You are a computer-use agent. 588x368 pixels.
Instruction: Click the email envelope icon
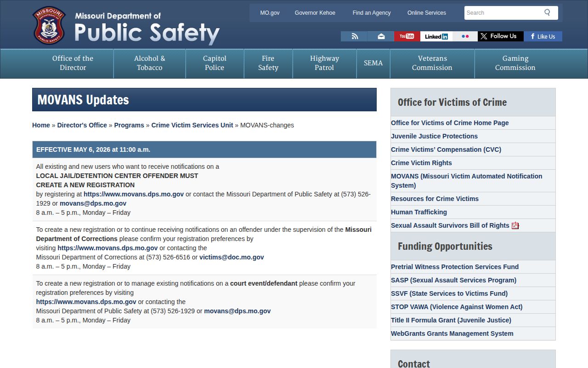[x=381, y=36]
